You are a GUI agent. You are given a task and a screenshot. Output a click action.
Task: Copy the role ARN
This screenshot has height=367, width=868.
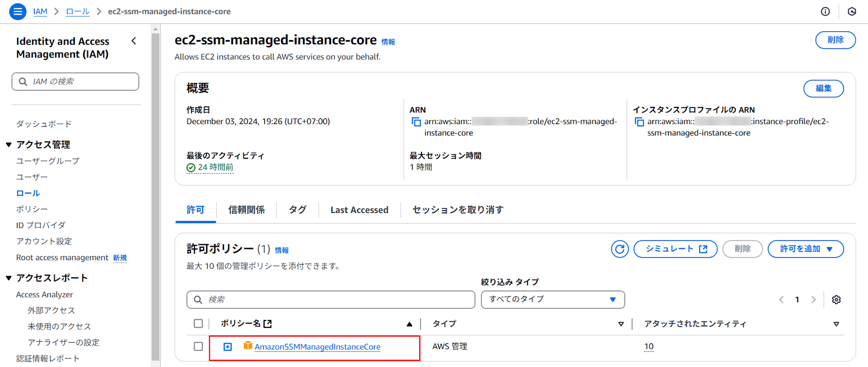pyautogui.click(x=416, y=122)
